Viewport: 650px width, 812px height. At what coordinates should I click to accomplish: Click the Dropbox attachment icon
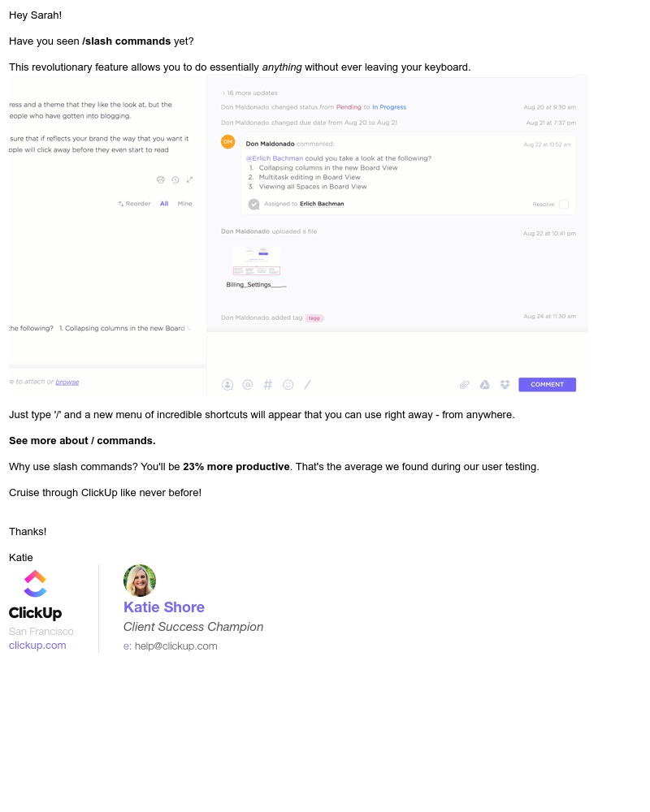[x=505, y=385]
